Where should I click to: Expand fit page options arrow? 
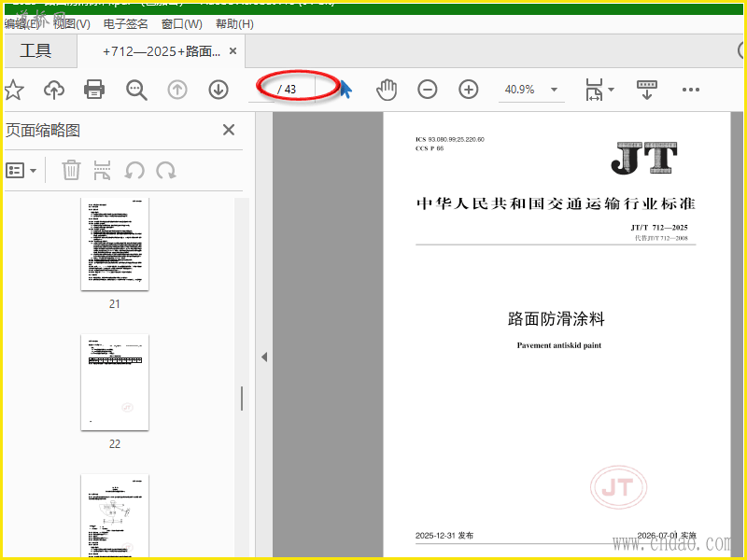612,90
